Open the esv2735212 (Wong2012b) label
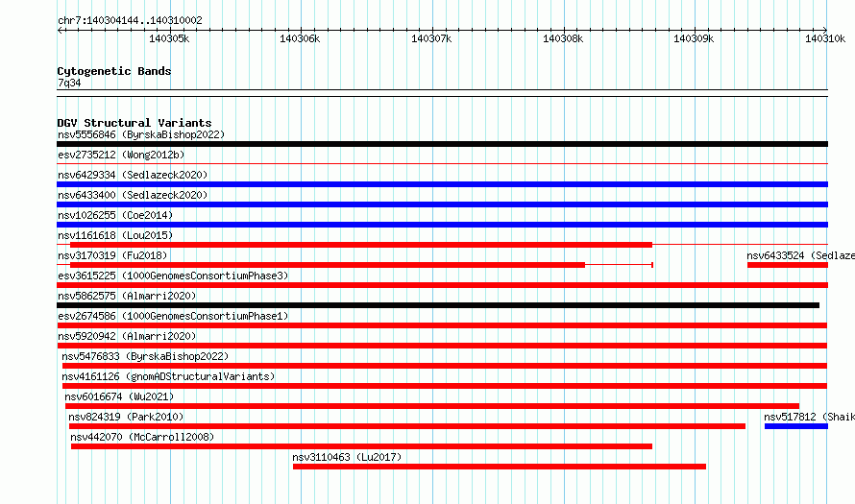 [x=121, y=155]
